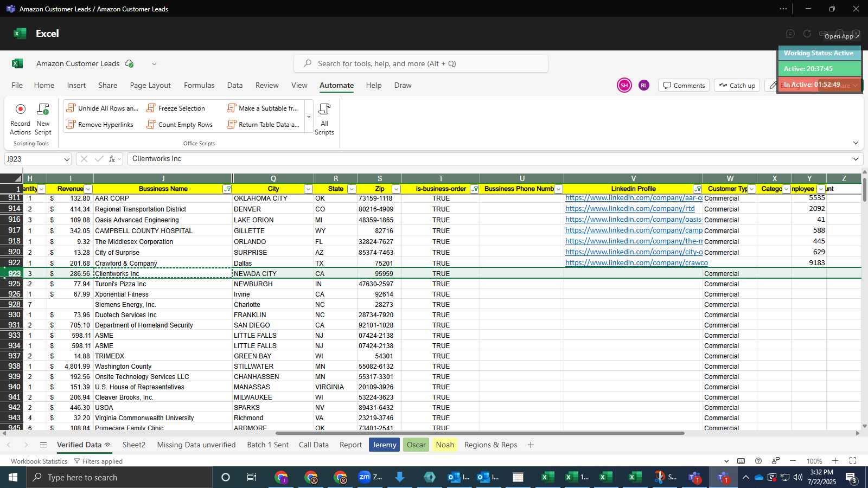Click the Excel logo beside the file name
868x488 pixels.
tap(17, 63)
